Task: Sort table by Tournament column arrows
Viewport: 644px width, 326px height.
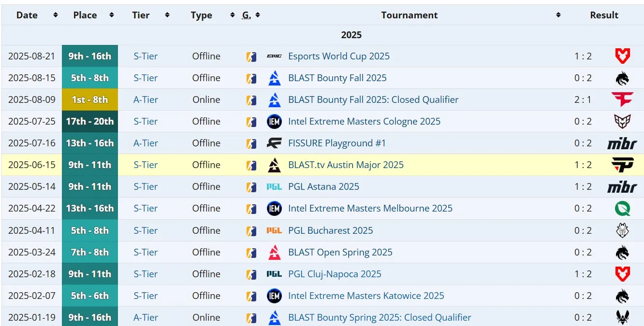Action: click(x=558, y=15)
